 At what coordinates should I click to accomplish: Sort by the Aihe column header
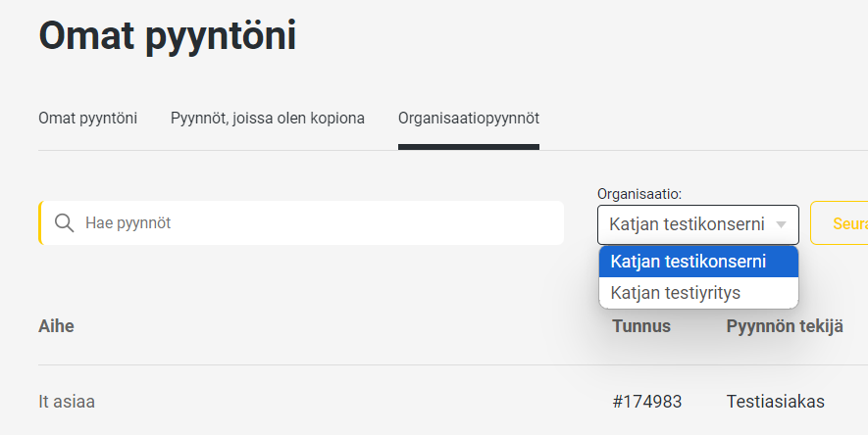pos(56,326)
